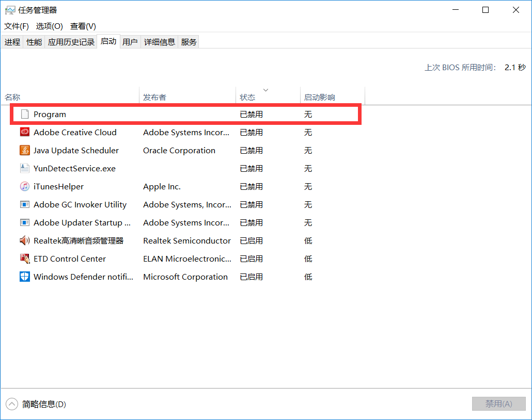Image resolution: width=532 pixels, height=420 pixels.
Task: Select the Program row name
Action: [x=50, y=114]
